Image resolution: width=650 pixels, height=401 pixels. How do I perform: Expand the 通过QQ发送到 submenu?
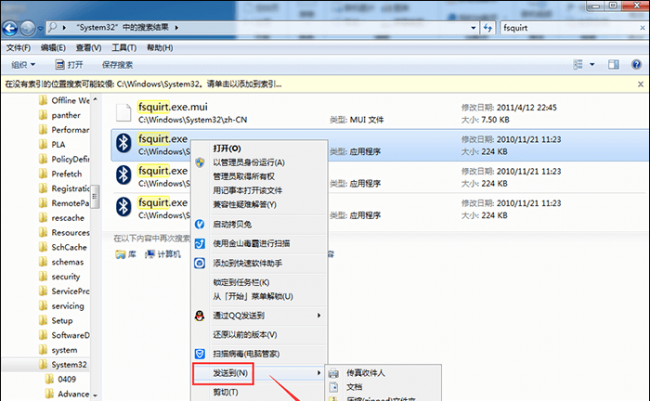(x=259, y=316)
